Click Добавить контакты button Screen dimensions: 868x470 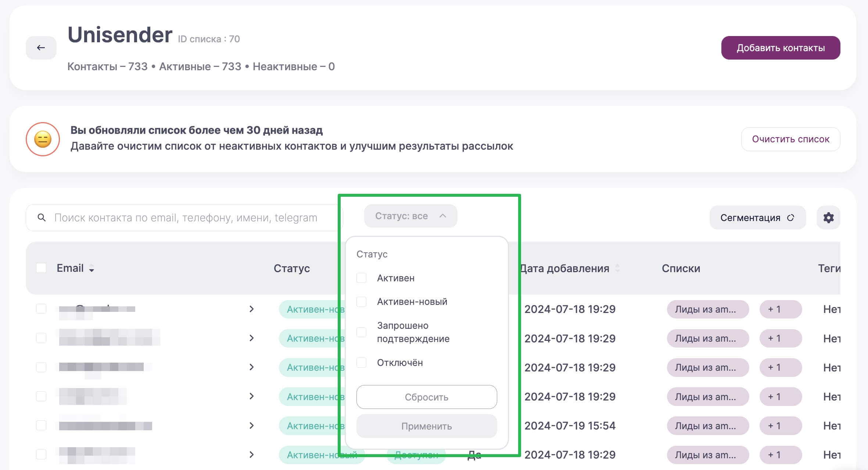[781, 48]
